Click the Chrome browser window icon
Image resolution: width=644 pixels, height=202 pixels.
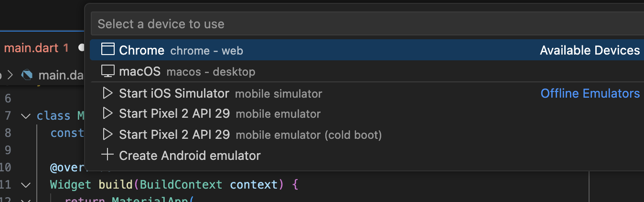pyautogui.click(x=108, y=49)
